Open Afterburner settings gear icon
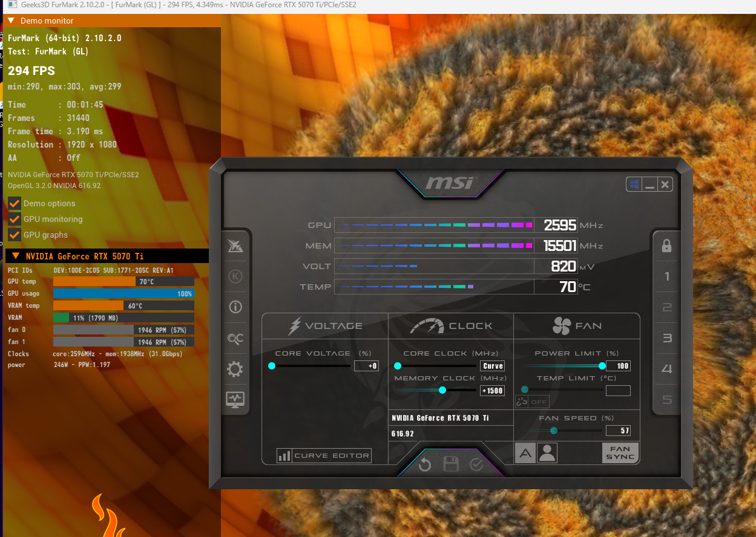Viewport: 756px width, 537px height. 235,369
